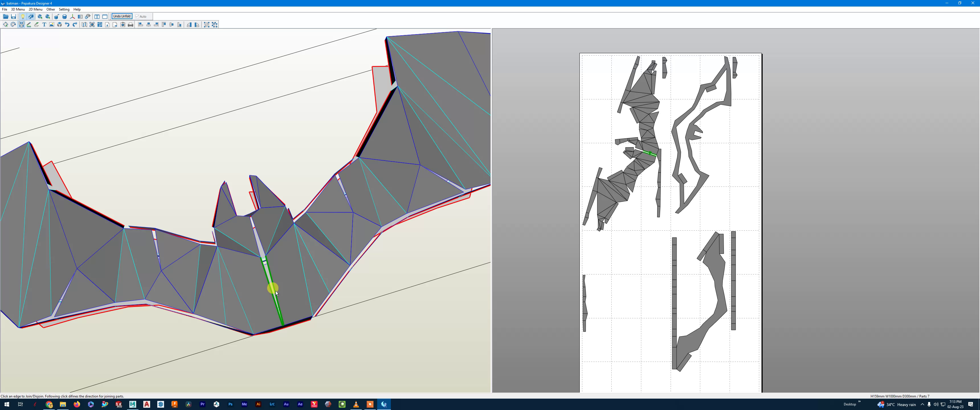Screen dimensions: 980x410
Task: Open a file using the Open folder icon
Action: click(5, 17)
